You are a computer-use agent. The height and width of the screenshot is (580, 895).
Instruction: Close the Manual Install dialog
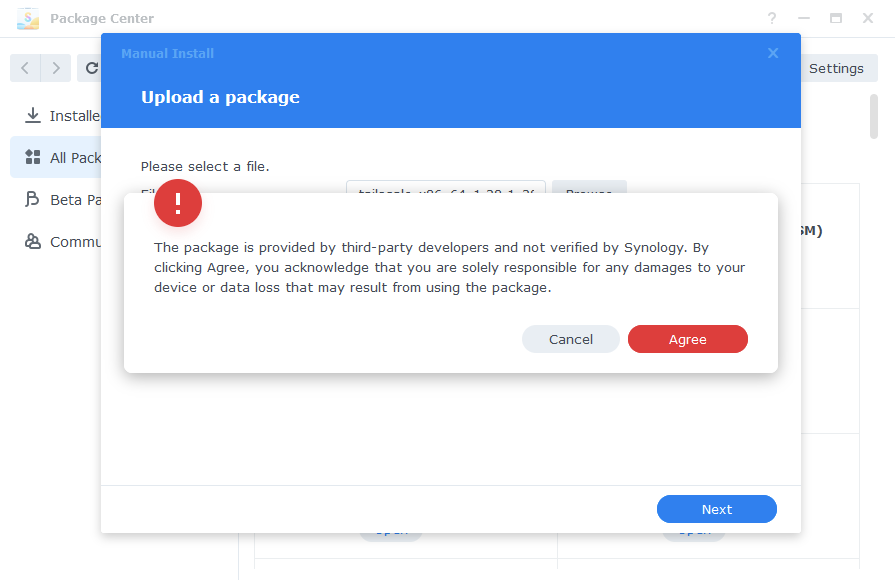click(773, 53)
